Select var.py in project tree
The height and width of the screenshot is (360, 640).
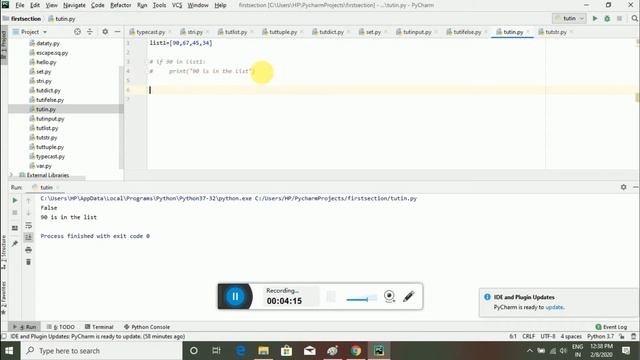click(x=44, y=166)
